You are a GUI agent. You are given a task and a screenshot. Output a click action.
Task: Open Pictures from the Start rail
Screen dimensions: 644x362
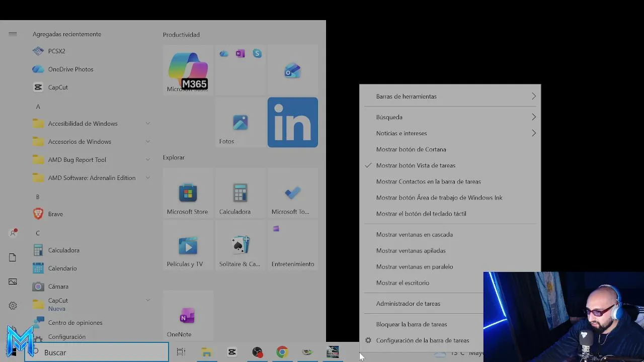(x=13, y=282)
